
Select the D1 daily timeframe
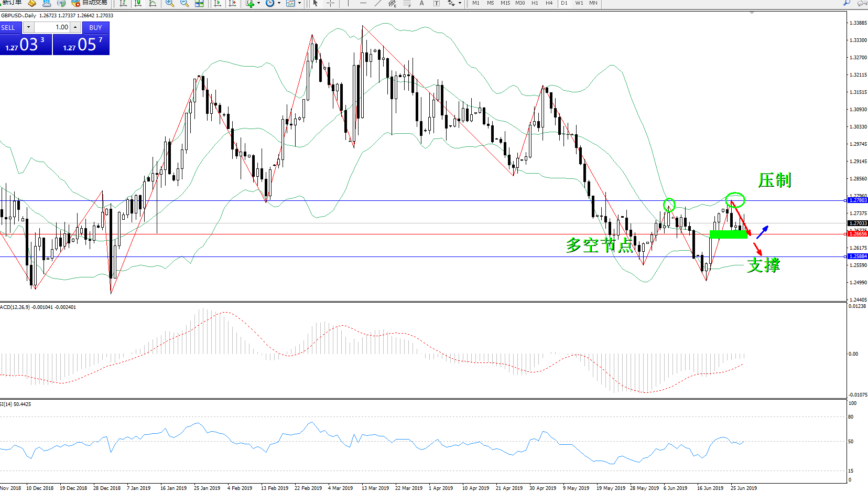(564, 3)
